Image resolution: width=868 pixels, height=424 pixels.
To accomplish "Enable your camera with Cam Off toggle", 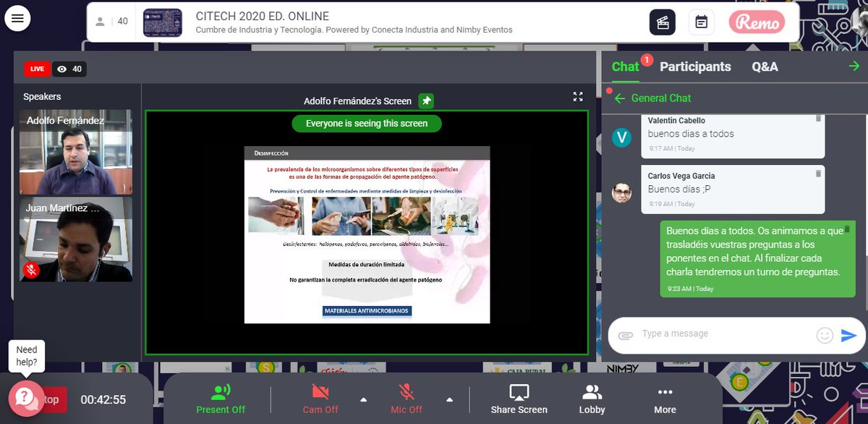I will pos(320,399).
